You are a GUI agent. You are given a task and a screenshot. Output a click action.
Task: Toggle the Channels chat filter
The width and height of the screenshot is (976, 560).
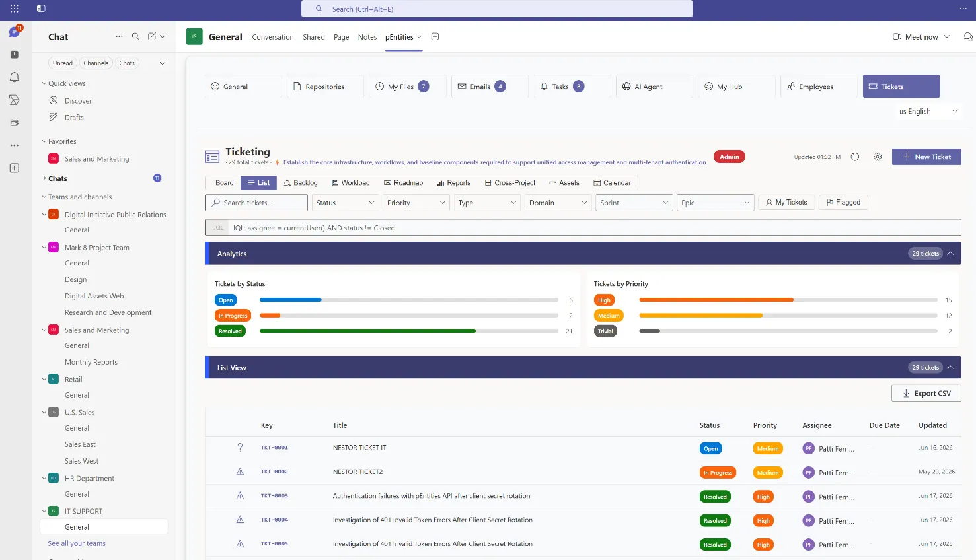click(x=96, y=63)
